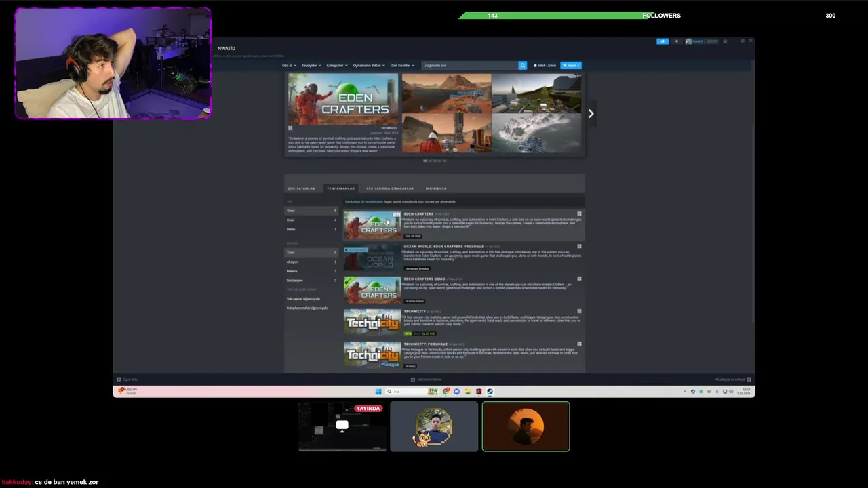Click the Steam Big Picture monitor icon
The height and width of the screenshot is (488, 868).
pos(725,41)
